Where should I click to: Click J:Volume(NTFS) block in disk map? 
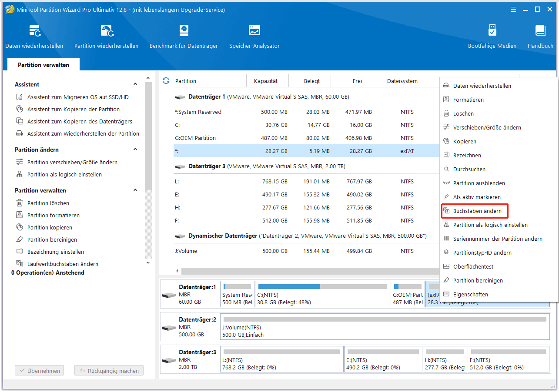[385, 327]
